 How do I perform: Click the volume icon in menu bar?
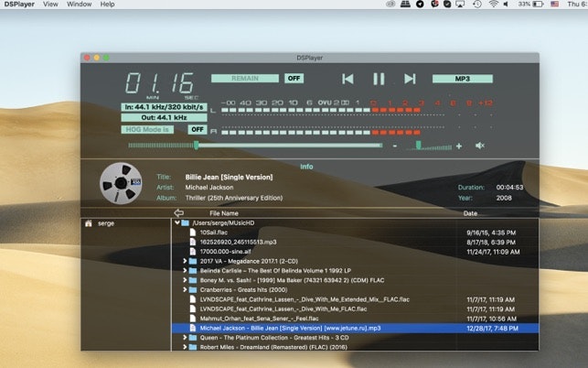point(506,5)
